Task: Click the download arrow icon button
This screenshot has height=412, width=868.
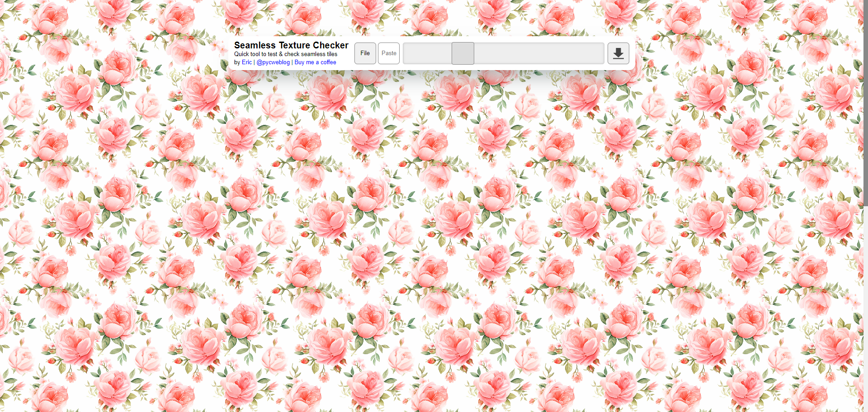Action: click(618, 53)
